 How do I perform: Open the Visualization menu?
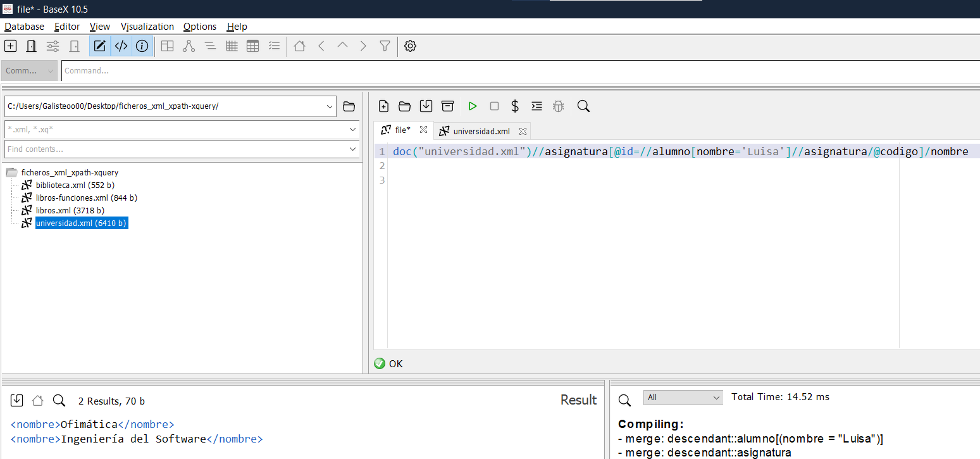coord(147,27)
